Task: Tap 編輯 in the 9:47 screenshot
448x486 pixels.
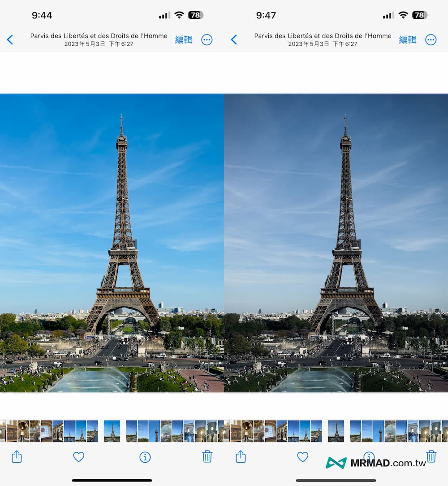Action: (x=407, y=39)
